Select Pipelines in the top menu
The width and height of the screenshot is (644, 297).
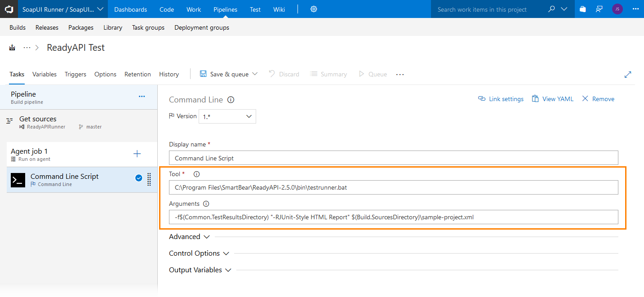click(225, 9)
